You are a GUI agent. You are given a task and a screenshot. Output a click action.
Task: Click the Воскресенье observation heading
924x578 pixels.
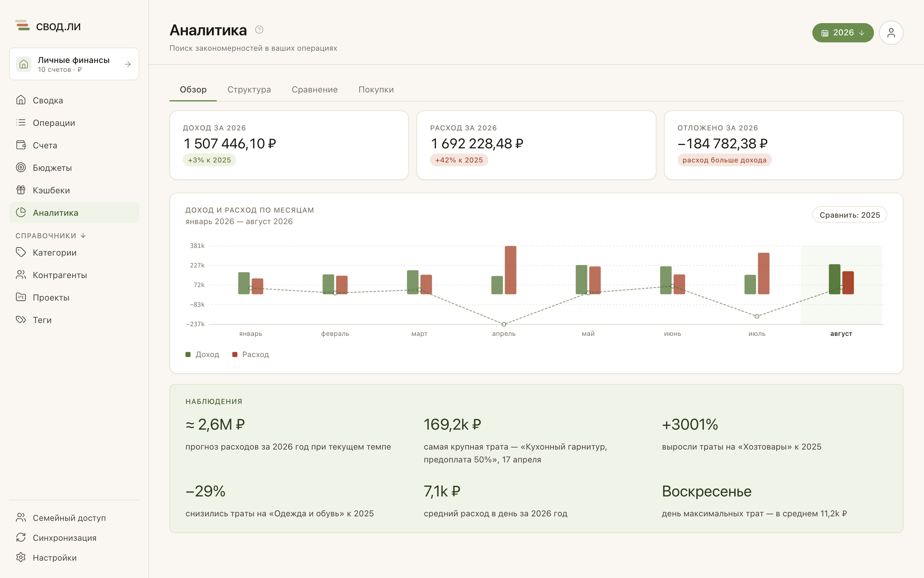(707, 492)
